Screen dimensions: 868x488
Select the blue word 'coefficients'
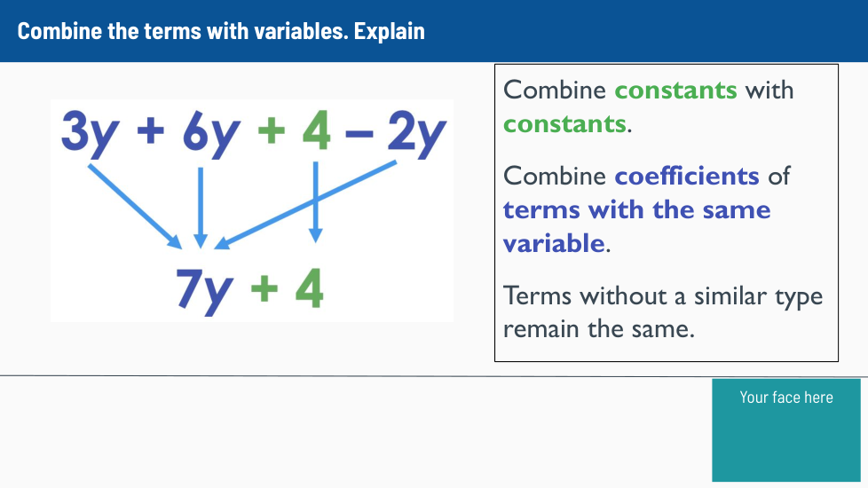point(687,176)
